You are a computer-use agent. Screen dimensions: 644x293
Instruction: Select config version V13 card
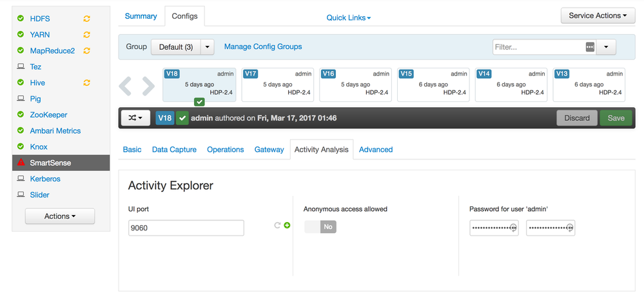(589, 85)
